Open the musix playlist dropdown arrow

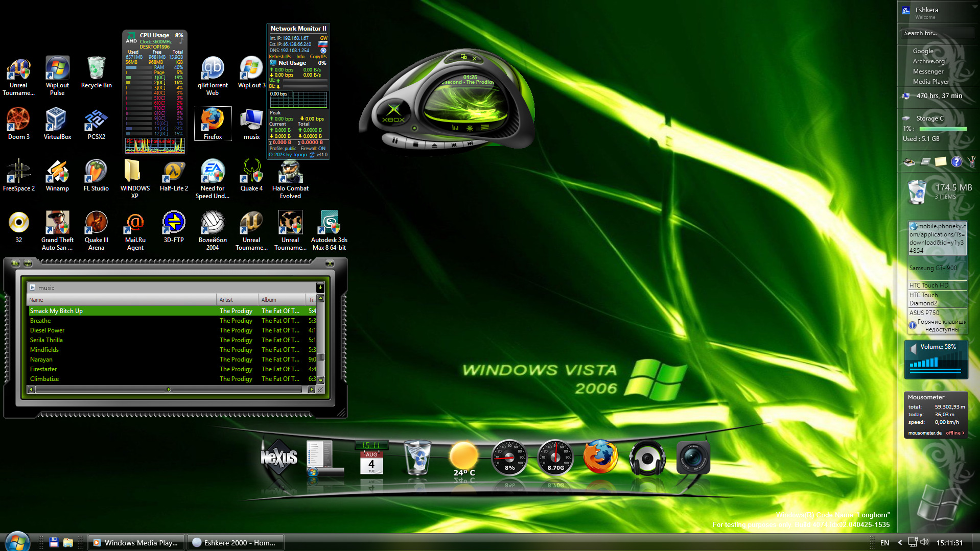point(320,288)
